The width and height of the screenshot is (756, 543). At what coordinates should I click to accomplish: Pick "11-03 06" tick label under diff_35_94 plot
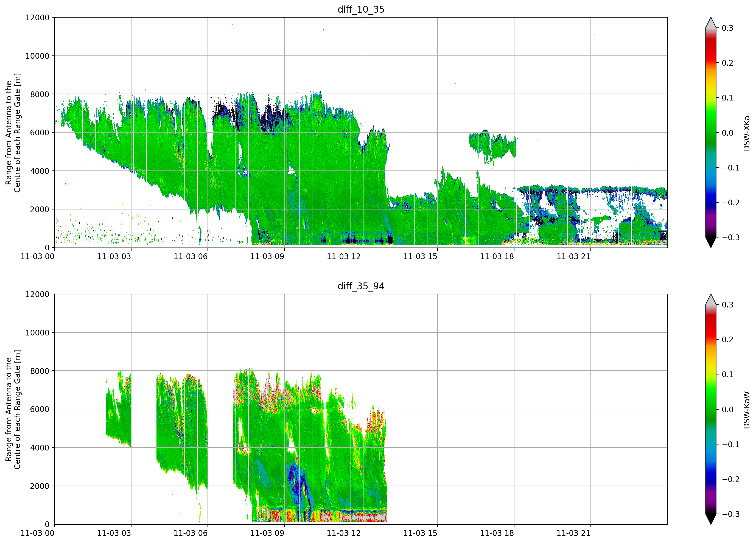[190, 533]
